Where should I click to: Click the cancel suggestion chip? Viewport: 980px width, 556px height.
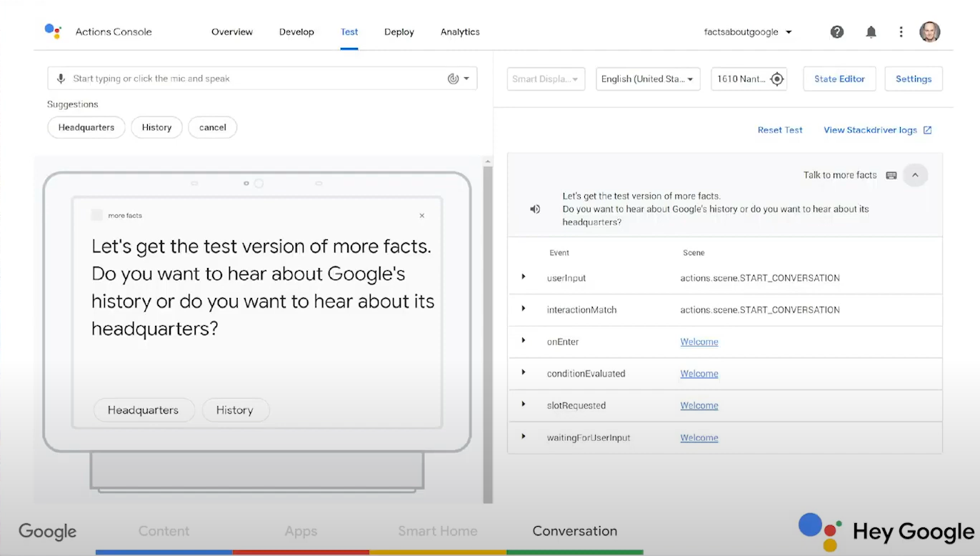pos(213,127)
